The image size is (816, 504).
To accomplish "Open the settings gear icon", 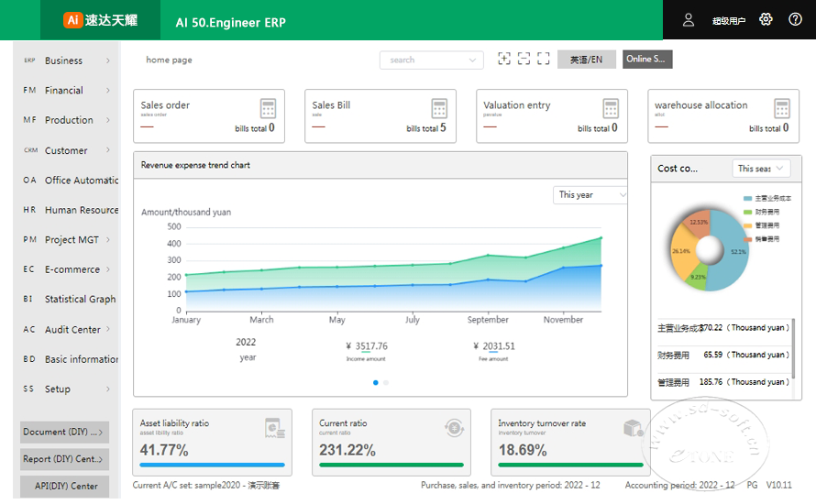I will tap(766, 20).
